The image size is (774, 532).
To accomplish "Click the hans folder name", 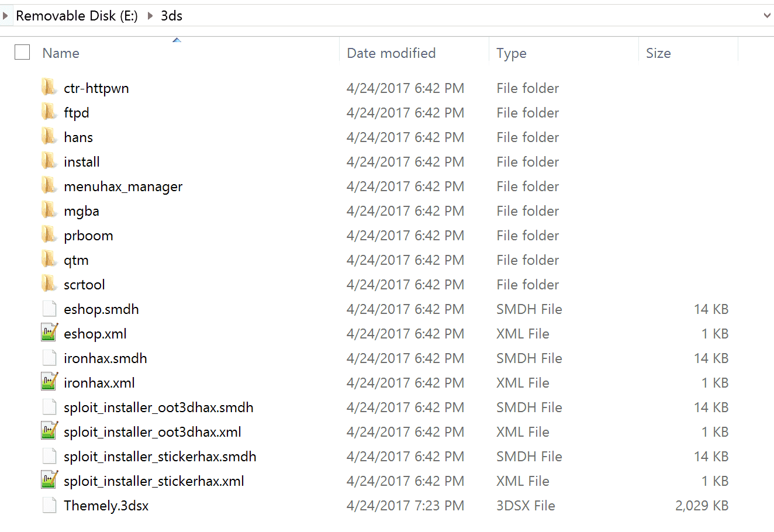I will point(78,137).
